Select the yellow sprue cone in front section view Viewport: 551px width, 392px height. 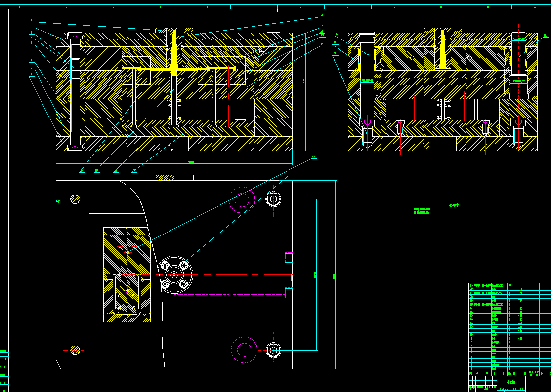pos(174,53)
